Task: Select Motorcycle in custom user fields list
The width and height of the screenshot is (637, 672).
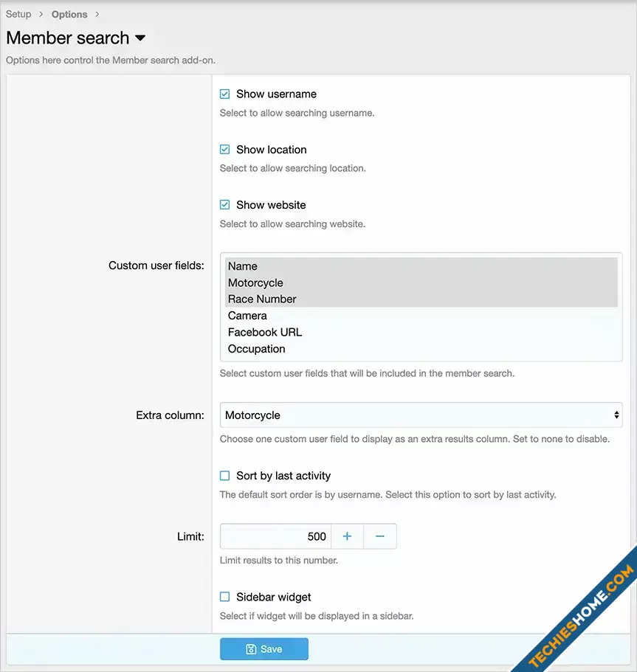Action: (255, 283)
